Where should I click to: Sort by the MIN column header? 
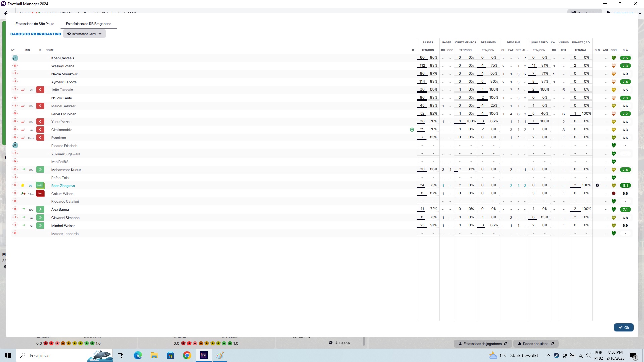pos(27,50)
